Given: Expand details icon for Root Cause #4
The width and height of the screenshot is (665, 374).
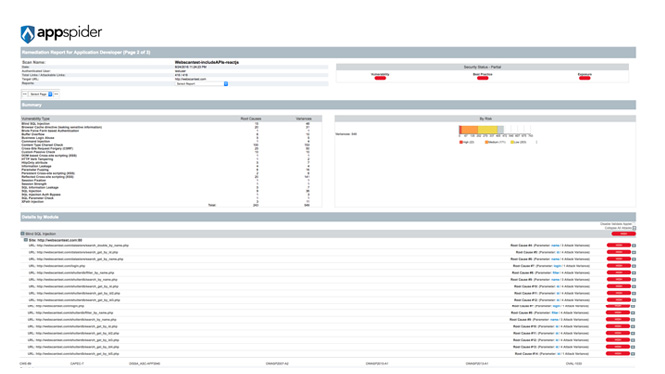Looking at the screenshot, I should [634, 246].
